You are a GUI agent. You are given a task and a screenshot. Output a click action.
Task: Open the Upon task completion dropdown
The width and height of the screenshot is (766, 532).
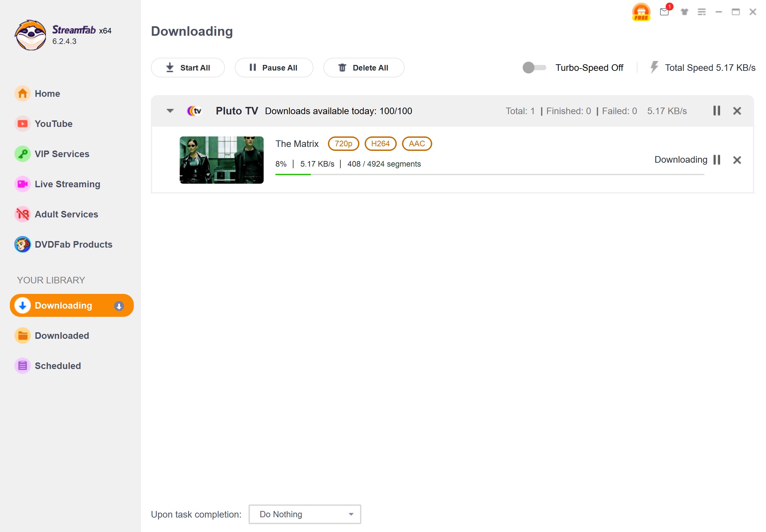(305, 514)
